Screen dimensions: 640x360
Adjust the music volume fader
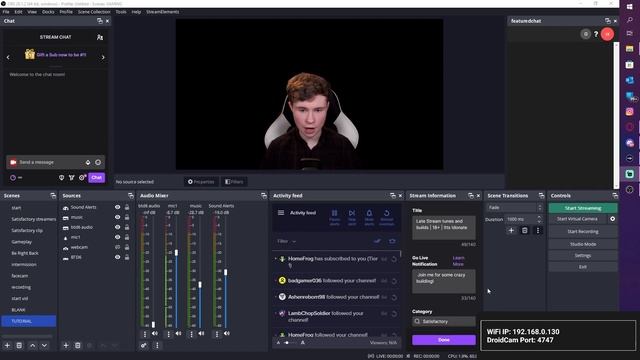click(200, 284)
